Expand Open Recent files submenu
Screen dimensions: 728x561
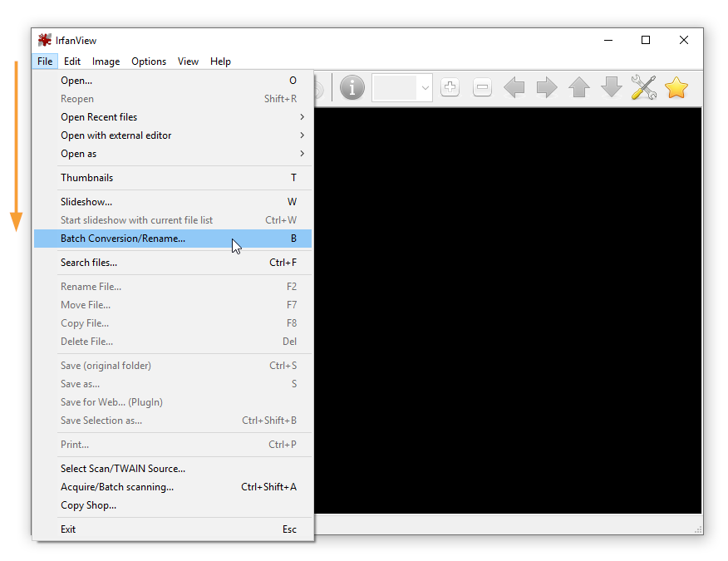pos(173,117)
